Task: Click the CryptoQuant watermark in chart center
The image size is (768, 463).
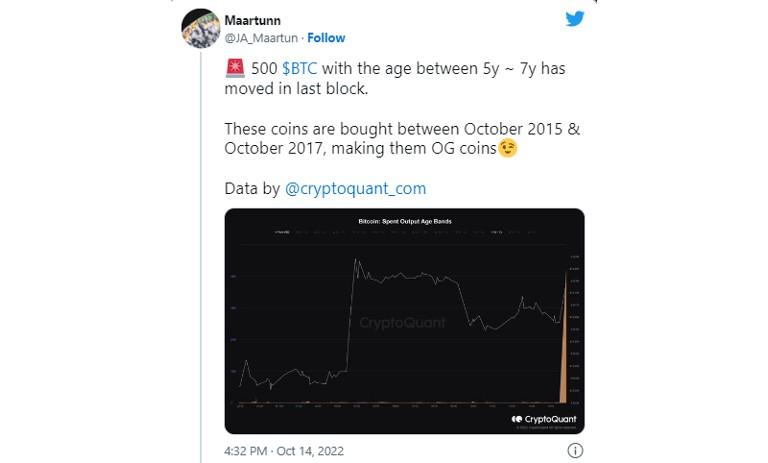Action: click(x=402, y=323)
